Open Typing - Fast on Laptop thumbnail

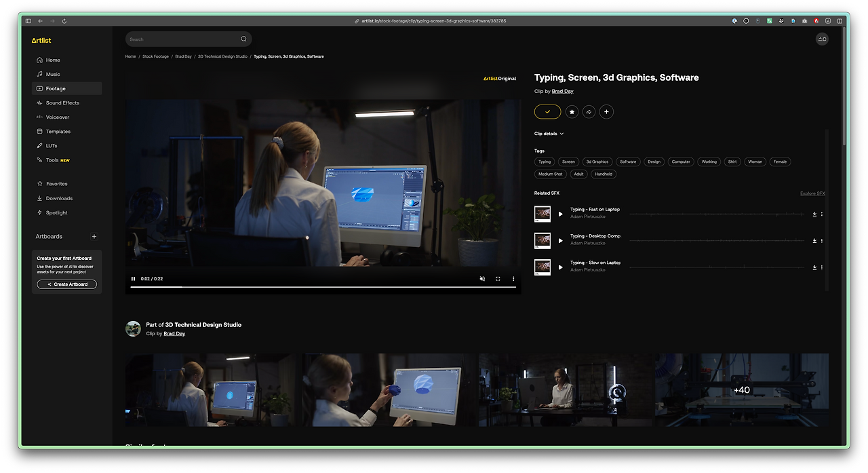click(x=542, y=214)
